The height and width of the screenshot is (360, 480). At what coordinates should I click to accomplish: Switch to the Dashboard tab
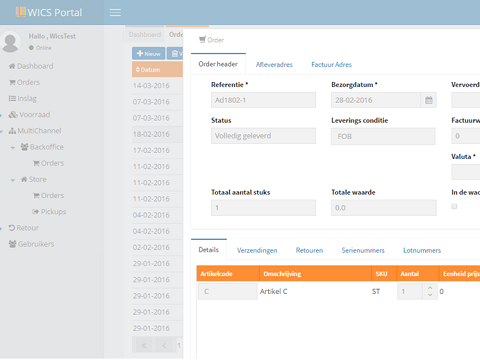[x=145, y=35]
